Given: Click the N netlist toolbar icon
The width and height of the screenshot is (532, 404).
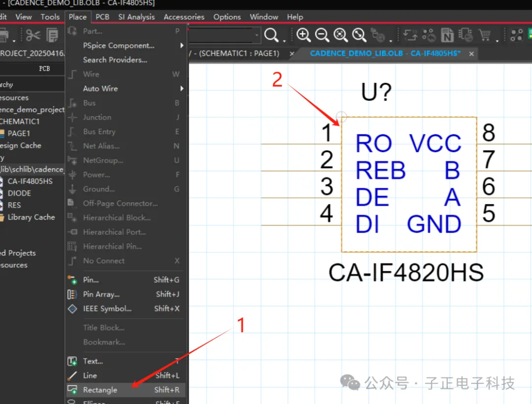Looking at the screenshot, I should [447, 35].
